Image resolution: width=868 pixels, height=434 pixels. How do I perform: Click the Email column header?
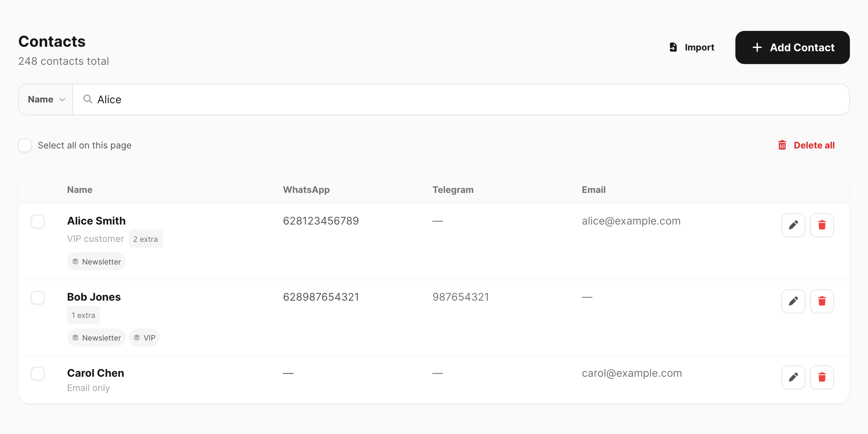point(594,190)
